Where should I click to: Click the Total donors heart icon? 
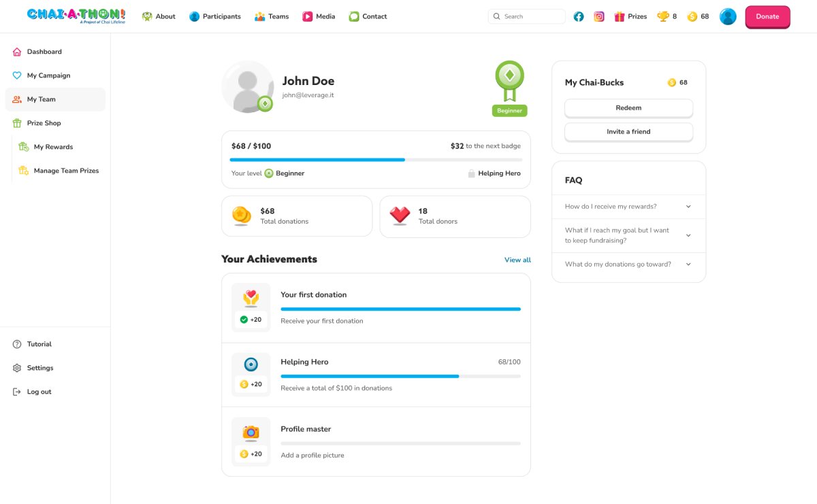pyautogui.click(x=400, y=216)
